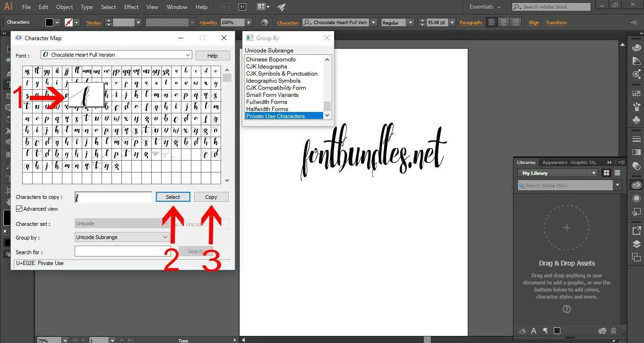Screen dimensions: 644x343
Task: Open the Group by dropdown
Action: tap(122, 237)
